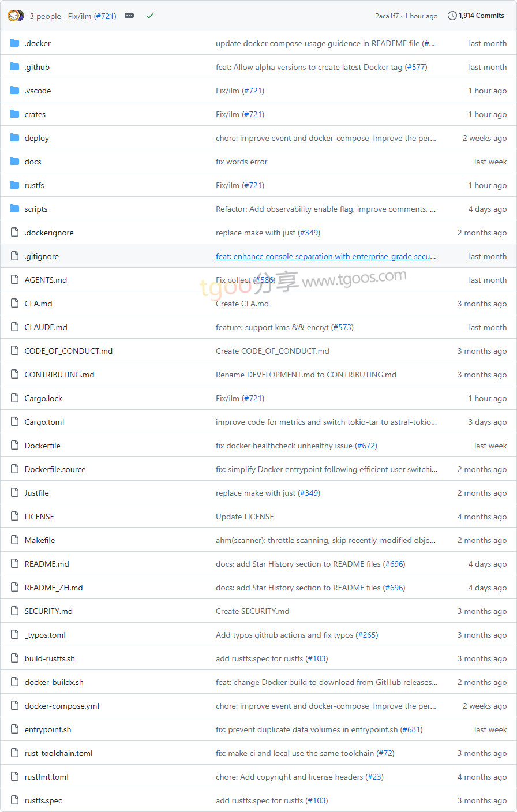Open the commit history clock icon
This screenshot has width=517, height=812.
pyautogui.click(x=452, y=16)
